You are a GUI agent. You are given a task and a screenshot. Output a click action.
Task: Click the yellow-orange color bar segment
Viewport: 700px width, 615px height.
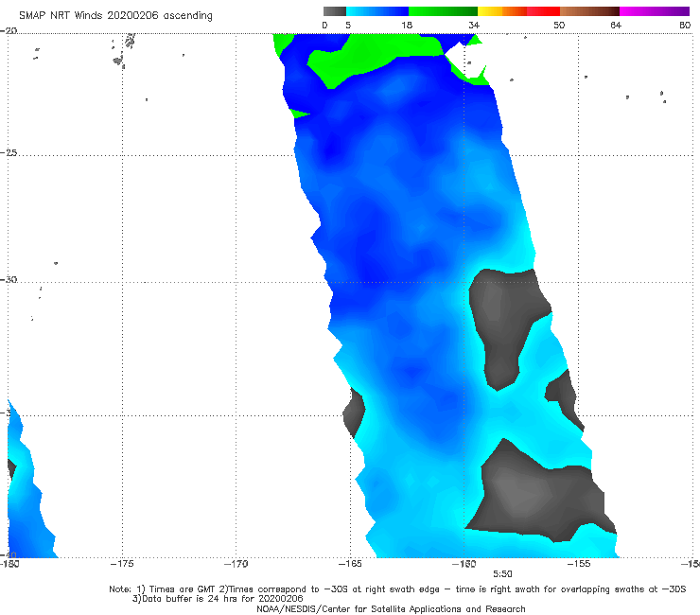[502, 11]
